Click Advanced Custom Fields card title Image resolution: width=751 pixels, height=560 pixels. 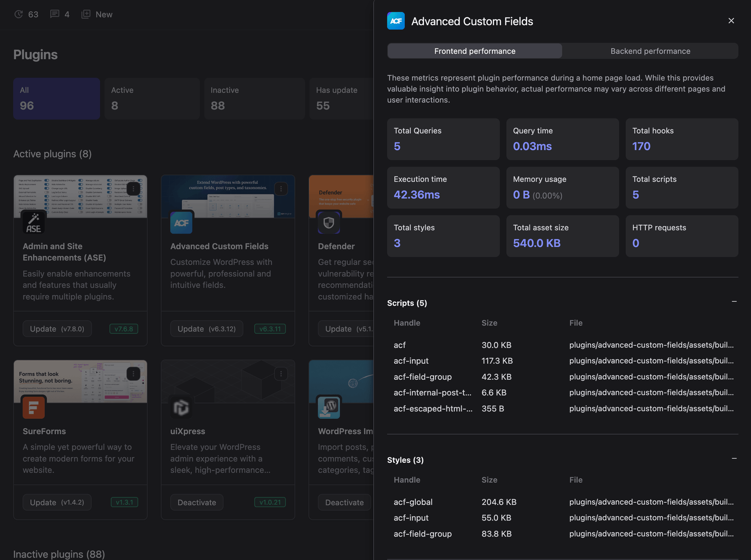coord(220,246)
